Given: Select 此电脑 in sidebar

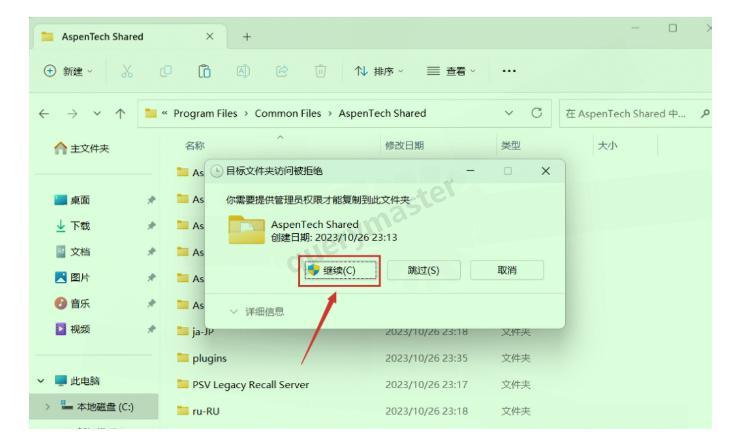Looking at the screenshot, I should point(77,381).
